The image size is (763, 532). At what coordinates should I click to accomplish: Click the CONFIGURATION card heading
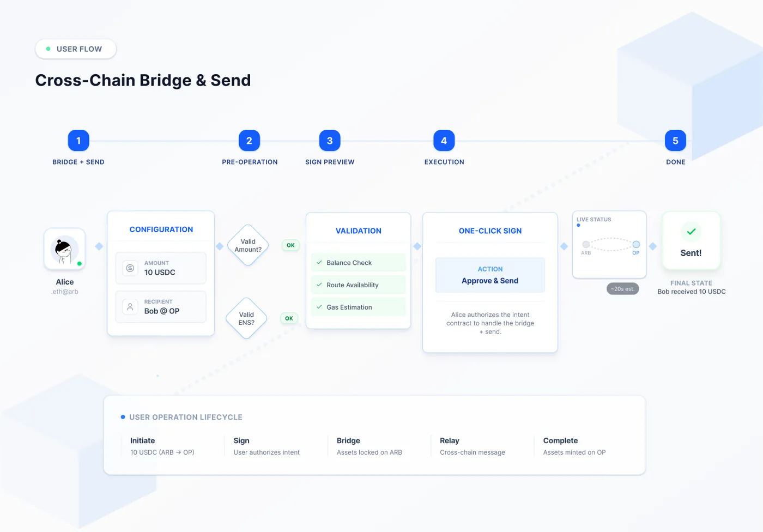(x=161, y=229)
